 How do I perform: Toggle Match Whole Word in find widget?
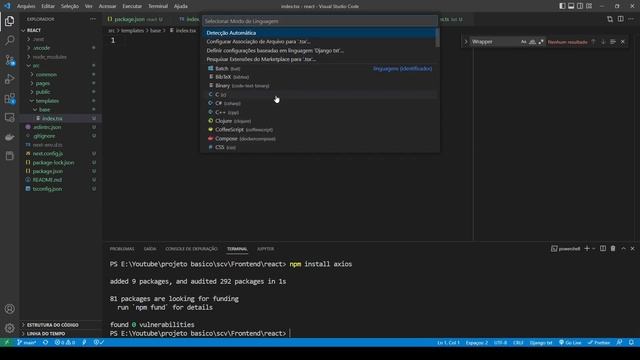coord(532,42)
